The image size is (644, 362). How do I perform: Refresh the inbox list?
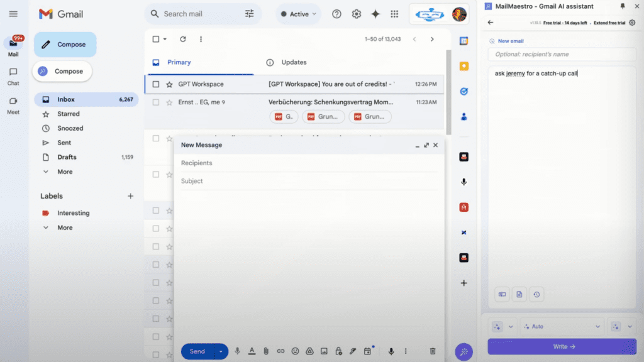click(x=183, y=39)
